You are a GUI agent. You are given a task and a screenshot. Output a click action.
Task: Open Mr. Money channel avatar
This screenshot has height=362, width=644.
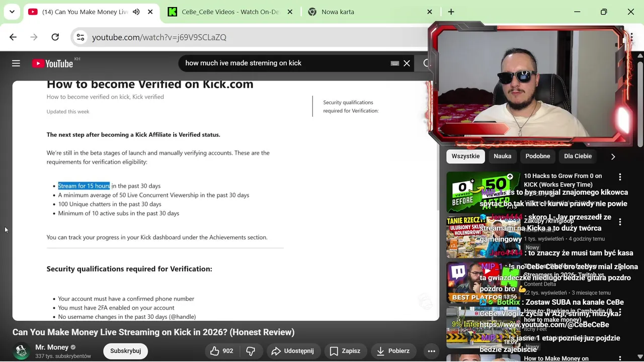(x=21, y=351)
